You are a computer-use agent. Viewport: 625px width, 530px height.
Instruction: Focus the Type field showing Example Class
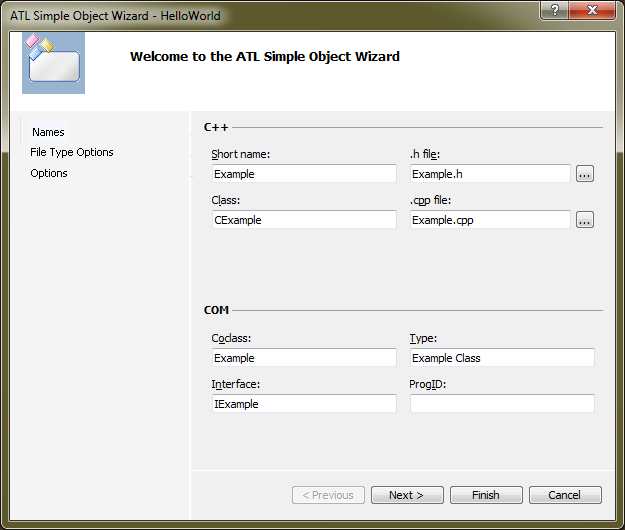pos(502,358)
